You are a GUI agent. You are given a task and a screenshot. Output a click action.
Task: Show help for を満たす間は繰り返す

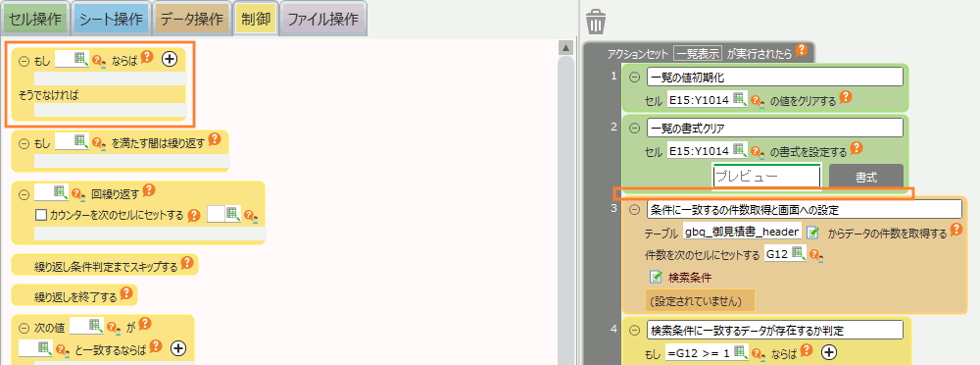click(x=215, y=139)
